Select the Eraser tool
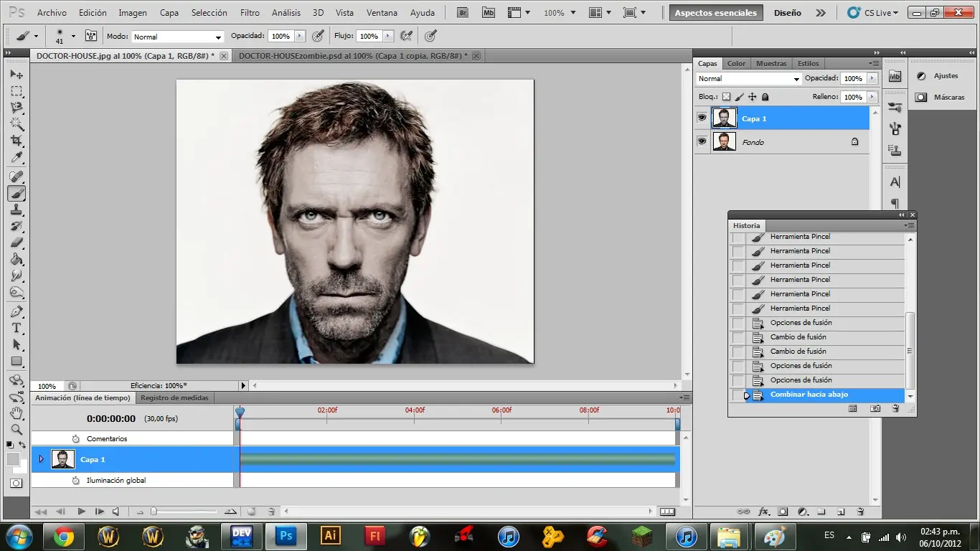 coord(17,242)
